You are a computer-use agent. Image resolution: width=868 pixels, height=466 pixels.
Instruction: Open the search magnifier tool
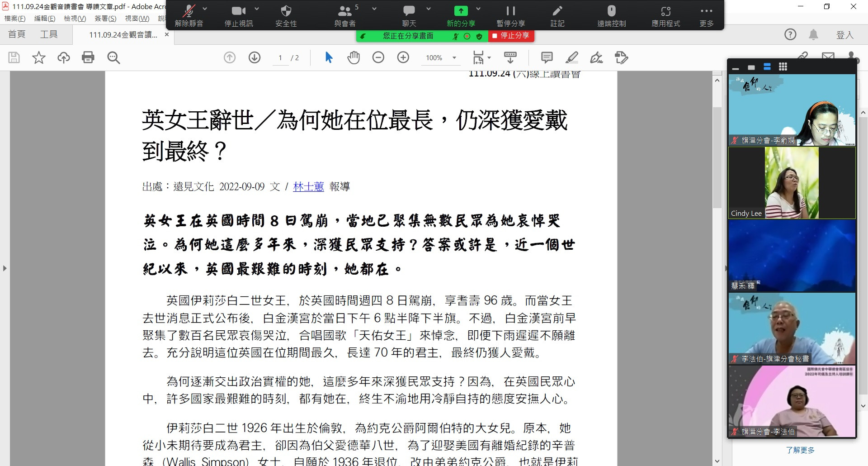coord(113,57)
